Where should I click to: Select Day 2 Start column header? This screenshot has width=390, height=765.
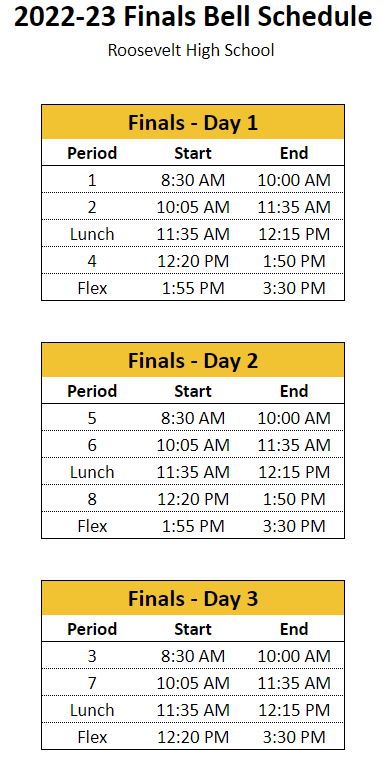tap(193, 391)
